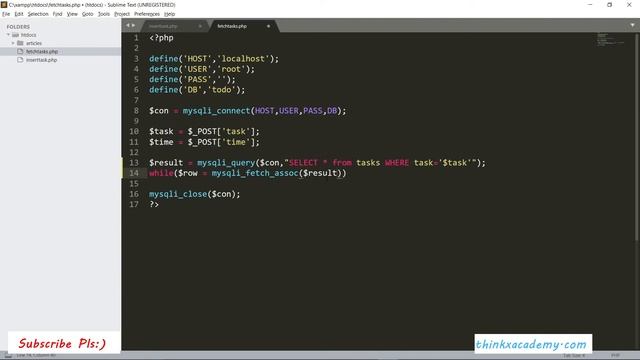Expand the articles folder arrow
The image size is (640, 360).
(x=13, y=43)
